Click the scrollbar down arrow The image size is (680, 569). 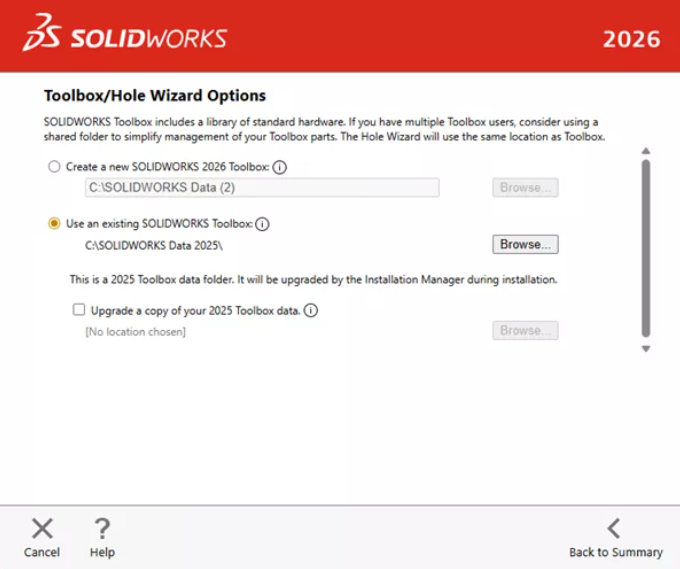[x=646, y=349]
